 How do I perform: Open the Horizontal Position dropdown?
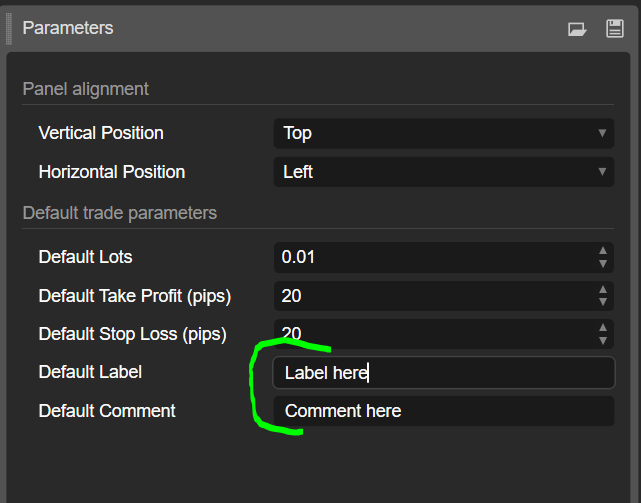click(x=444, y=172)
